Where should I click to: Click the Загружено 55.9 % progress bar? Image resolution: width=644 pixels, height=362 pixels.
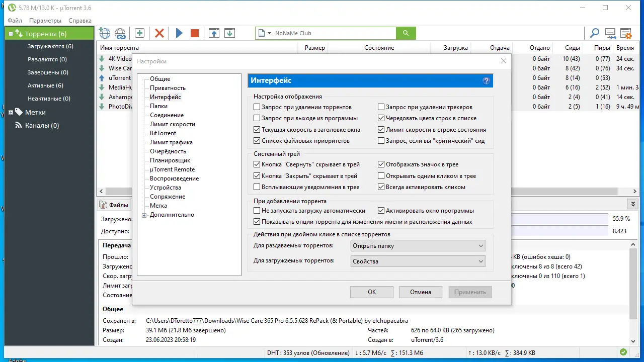pos(559,219)
